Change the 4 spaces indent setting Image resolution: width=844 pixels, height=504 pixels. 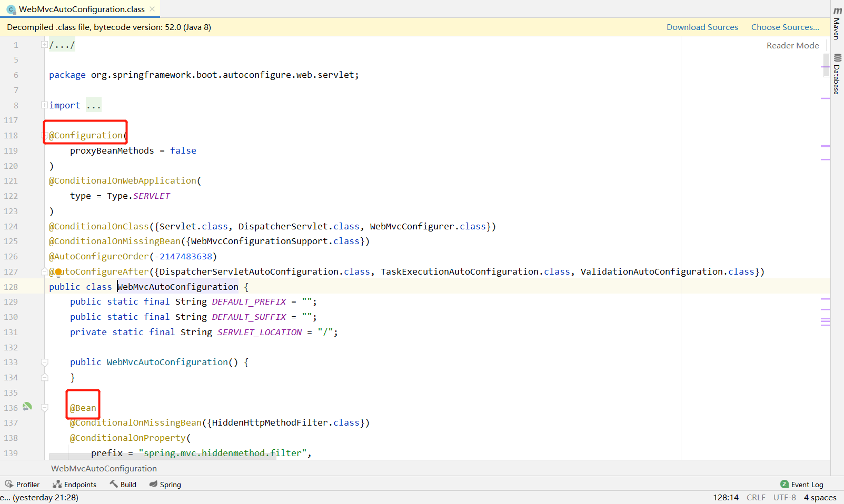[820, 498]
